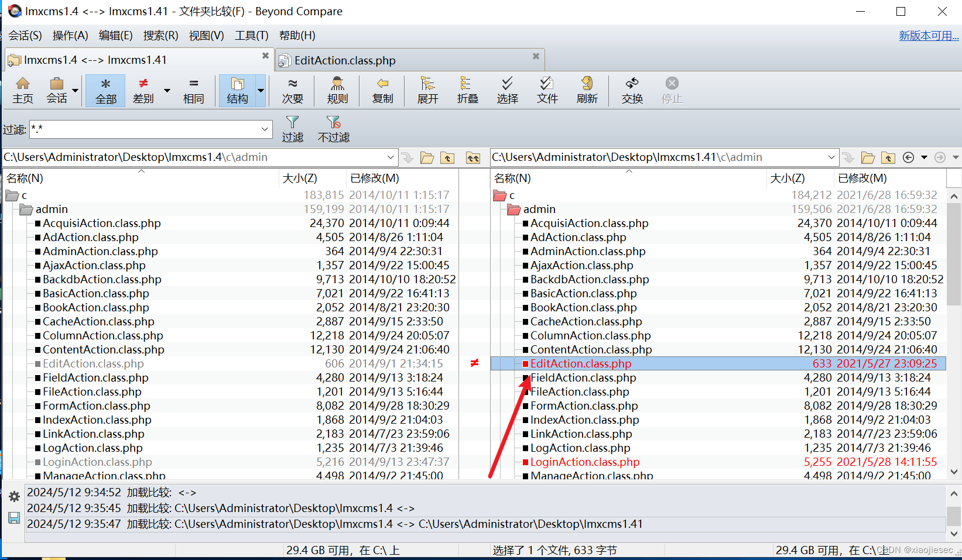Image resolution: width=962 pixels, height=560 pixels.
Task: Click the 主页 home toolbar icon
Action: (23, 90)
